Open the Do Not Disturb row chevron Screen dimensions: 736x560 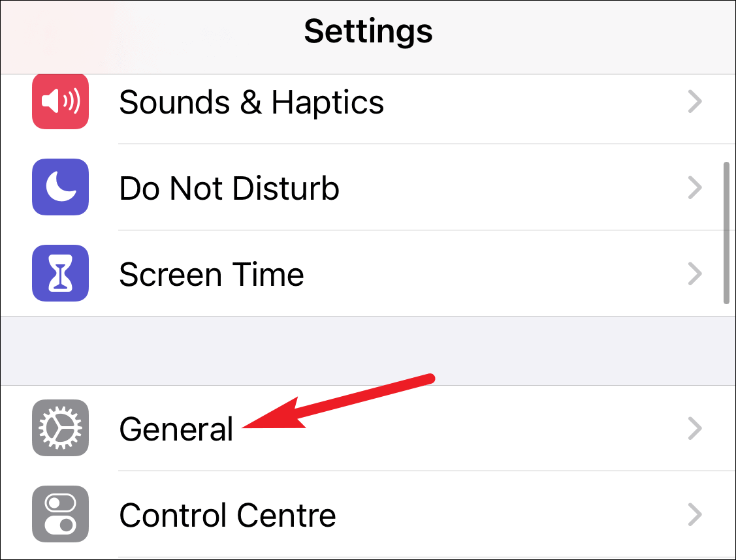(x=695, y=187)
